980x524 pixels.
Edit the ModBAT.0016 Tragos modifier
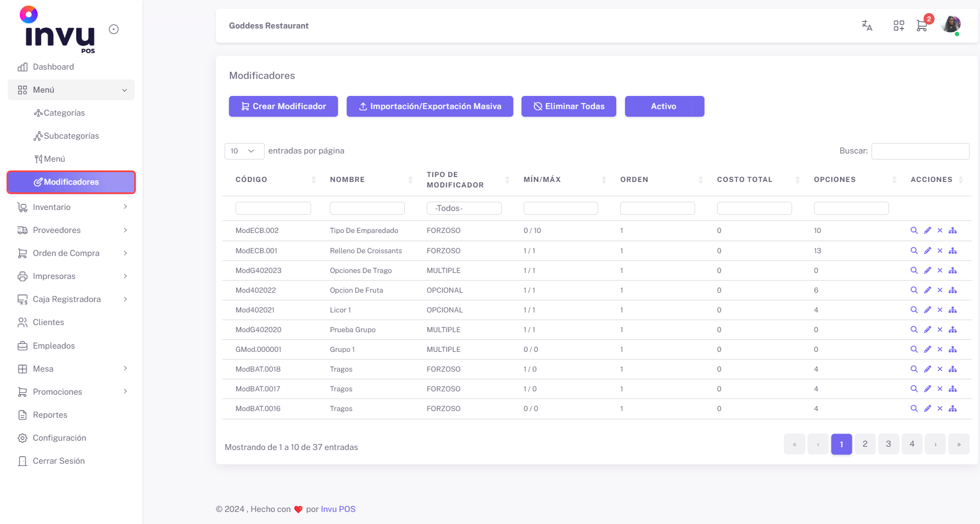pos(927,408)
